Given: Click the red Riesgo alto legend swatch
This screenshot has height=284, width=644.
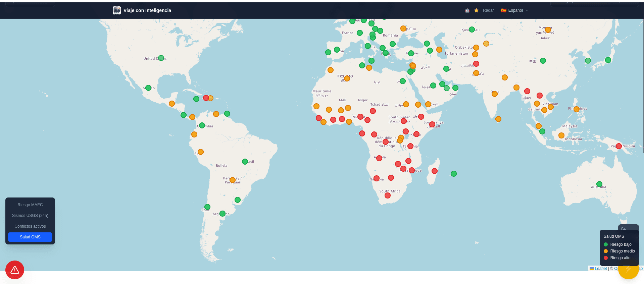Looking at the screenshot, I should 606,258.
